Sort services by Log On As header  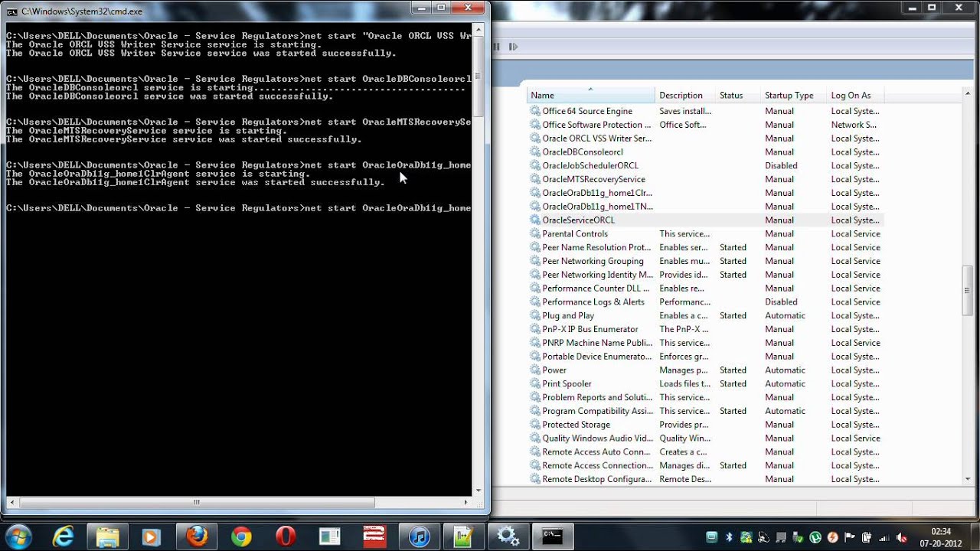tap(854, 95)
